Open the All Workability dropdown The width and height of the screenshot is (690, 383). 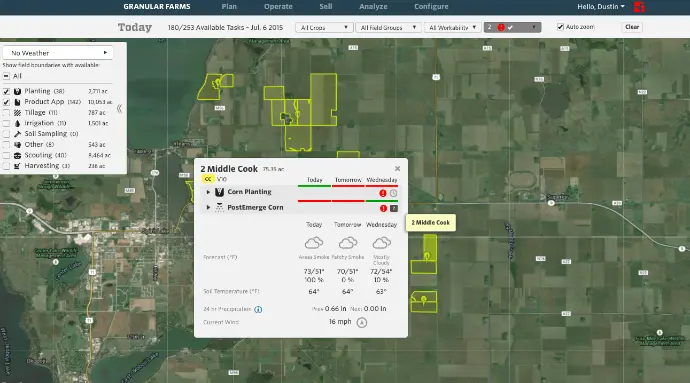coord(452,27)
